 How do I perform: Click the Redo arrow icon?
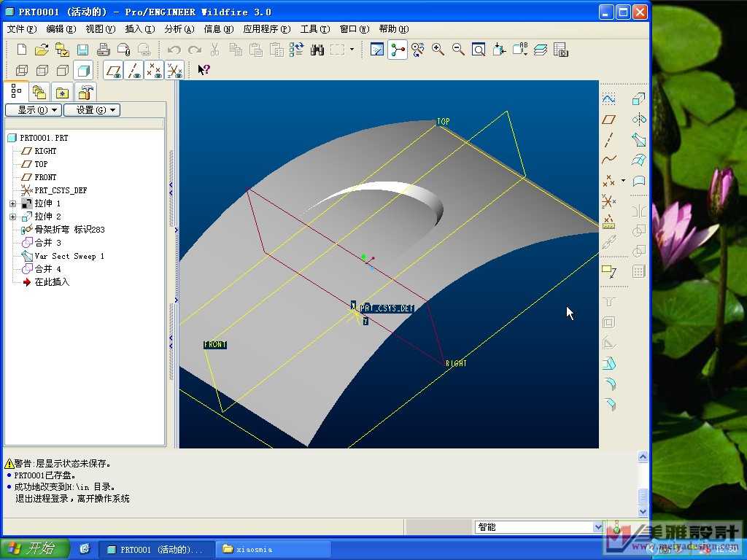(x=194, y=50)
